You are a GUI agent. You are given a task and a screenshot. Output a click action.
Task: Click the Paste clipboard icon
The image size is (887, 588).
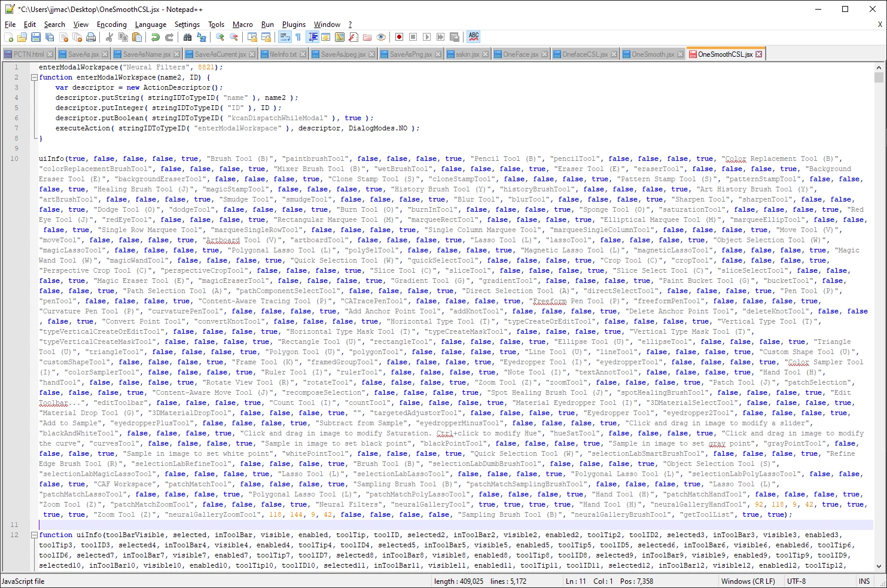click(137, 37)
